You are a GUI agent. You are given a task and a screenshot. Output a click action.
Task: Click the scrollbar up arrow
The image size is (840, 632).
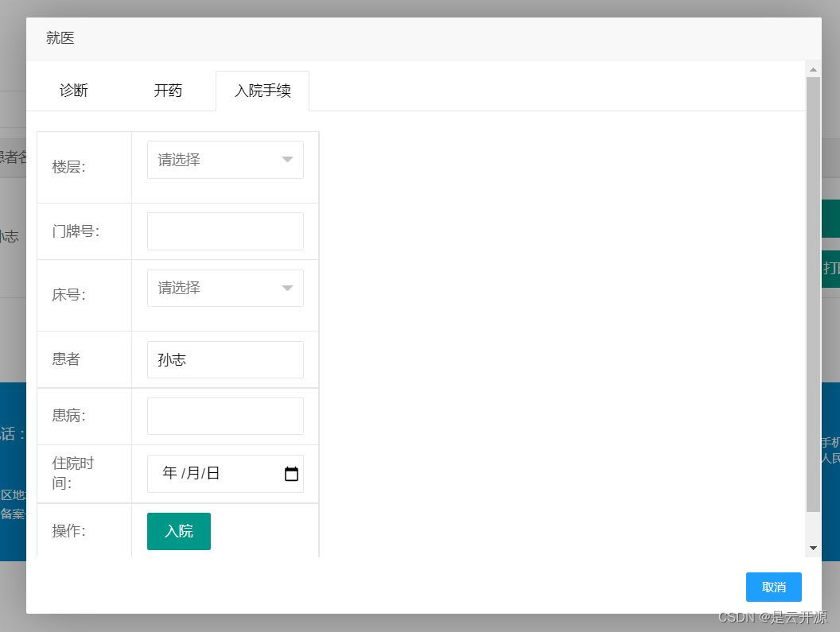(813, 69)
